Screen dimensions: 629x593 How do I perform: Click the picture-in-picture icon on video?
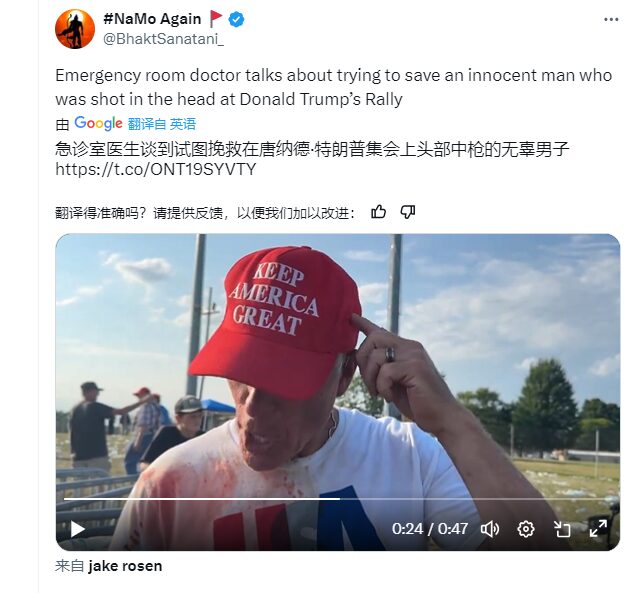pyautogui.click(x=562, y=529)
